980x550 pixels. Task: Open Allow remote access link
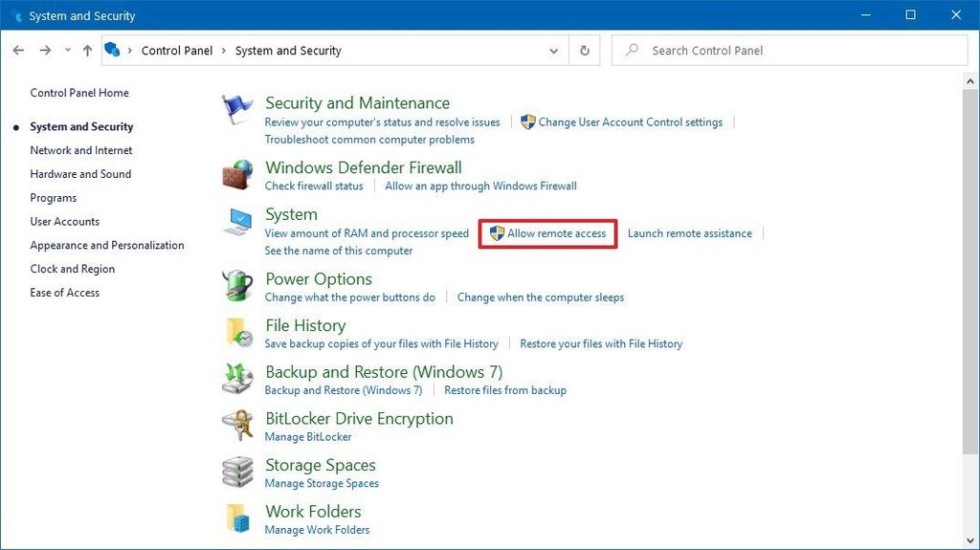click(x=556, y=233)
